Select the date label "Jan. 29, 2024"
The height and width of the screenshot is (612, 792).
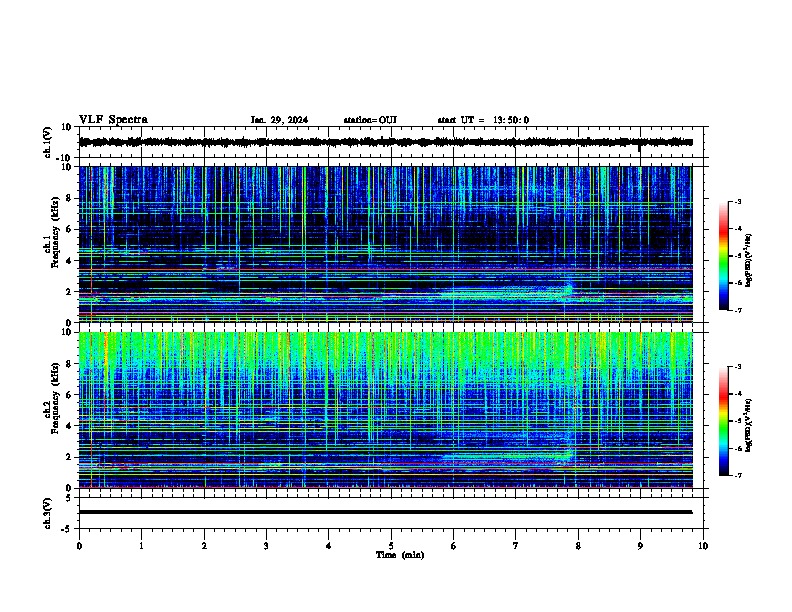click(x=279, y=120)
